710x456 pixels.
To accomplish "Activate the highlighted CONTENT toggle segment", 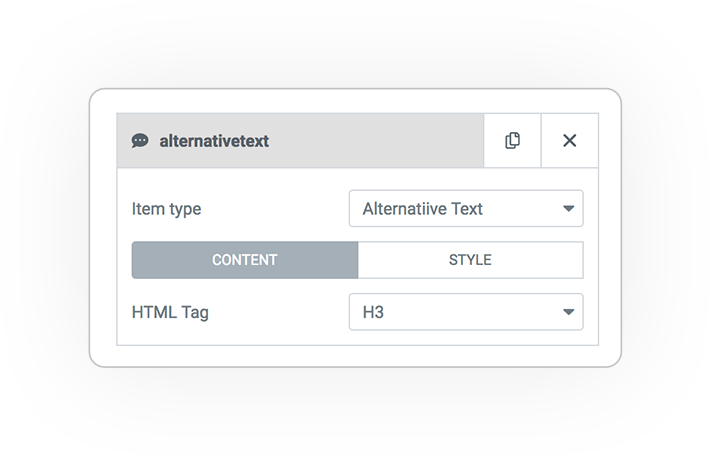I will tap(245, 260).
